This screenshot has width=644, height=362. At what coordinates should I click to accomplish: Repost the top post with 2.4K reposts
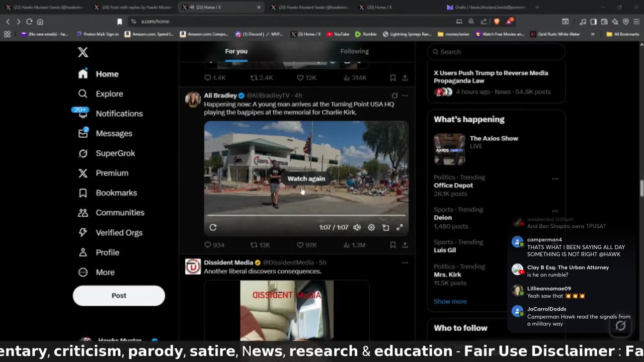tap(262, 78)
